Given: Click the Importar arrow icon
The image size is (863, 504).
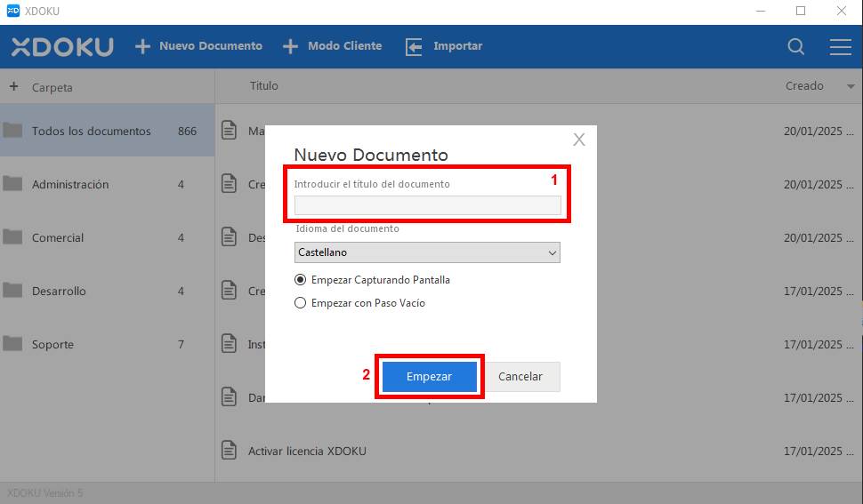Looking at the screenshot, I should [x=414, y=47].
